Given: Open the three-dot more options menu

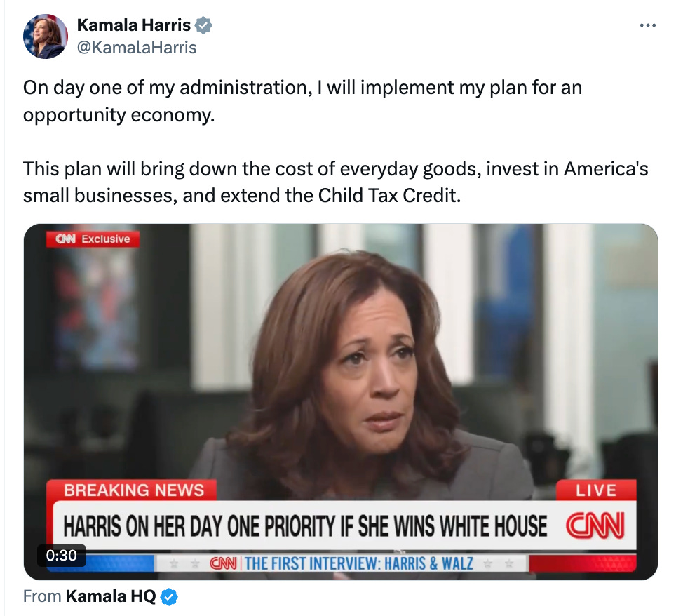Looking at the screenshot, I should click(647, 25).
